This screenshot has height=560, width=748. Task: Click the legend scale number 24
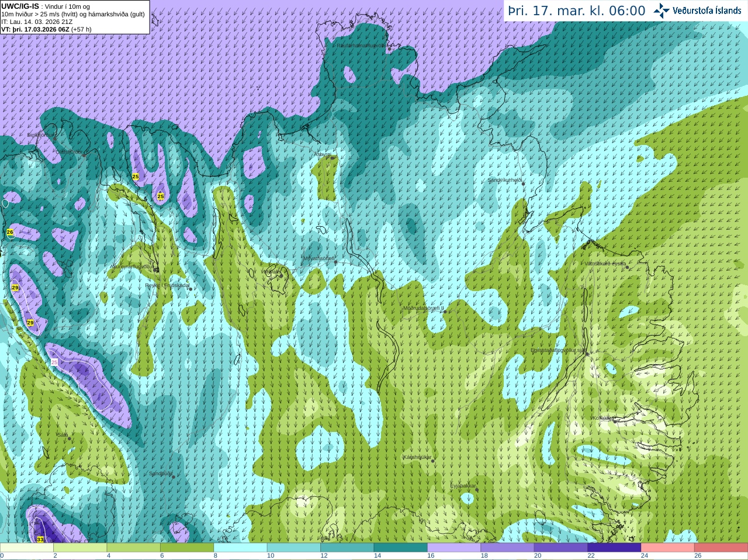pyautogui.click(x=645, y=556)
